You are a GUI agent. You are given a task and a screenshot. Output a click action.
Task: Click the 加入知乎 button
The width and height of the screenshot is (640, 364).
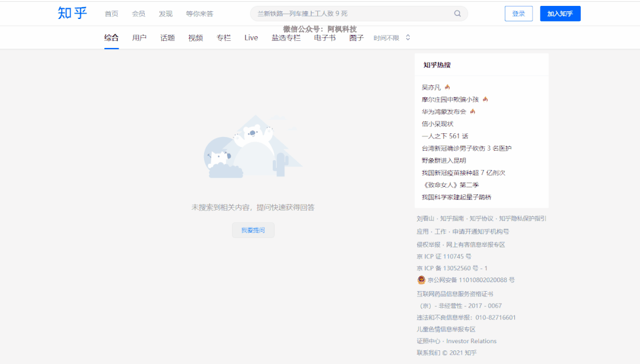click(x=559, y=12)
